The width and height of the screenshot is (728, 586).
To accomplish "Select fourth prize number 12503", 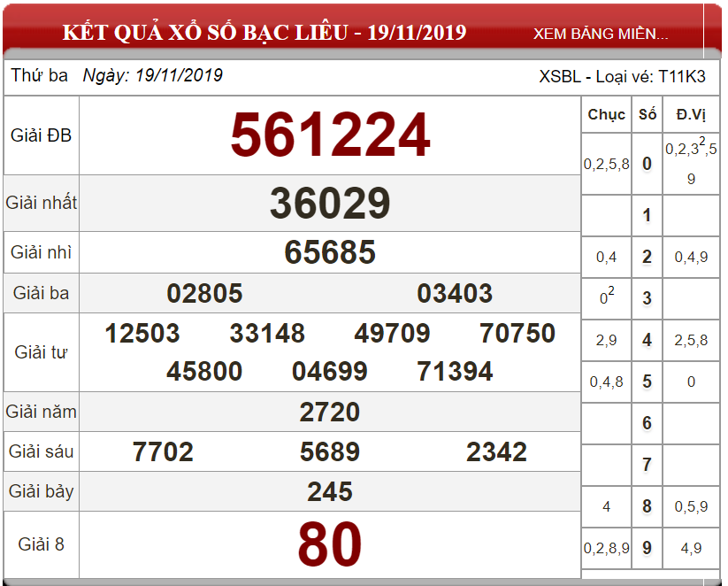I will (x=142, y=333).
